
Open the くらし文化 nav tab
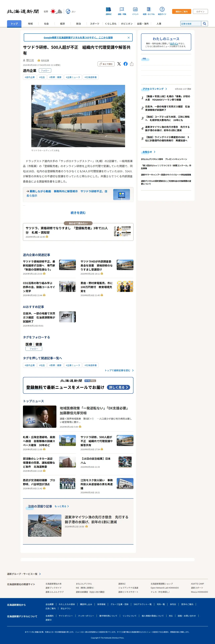(x=111, y=24)
